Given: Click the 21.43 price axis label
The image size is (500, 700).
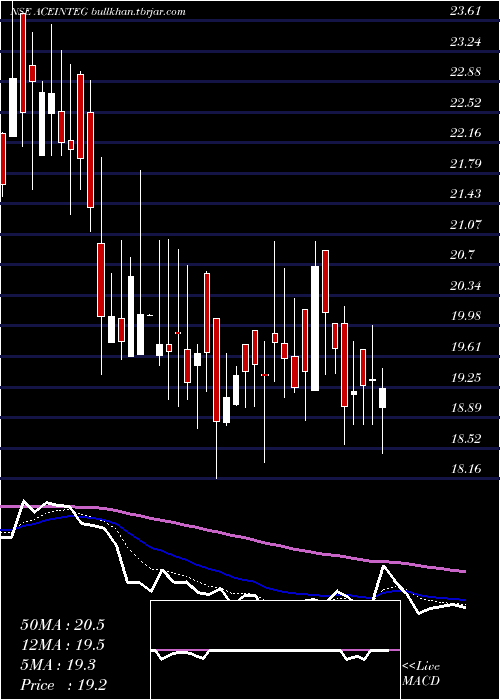Looking at the screenshot, I should (x=466, y=194).
